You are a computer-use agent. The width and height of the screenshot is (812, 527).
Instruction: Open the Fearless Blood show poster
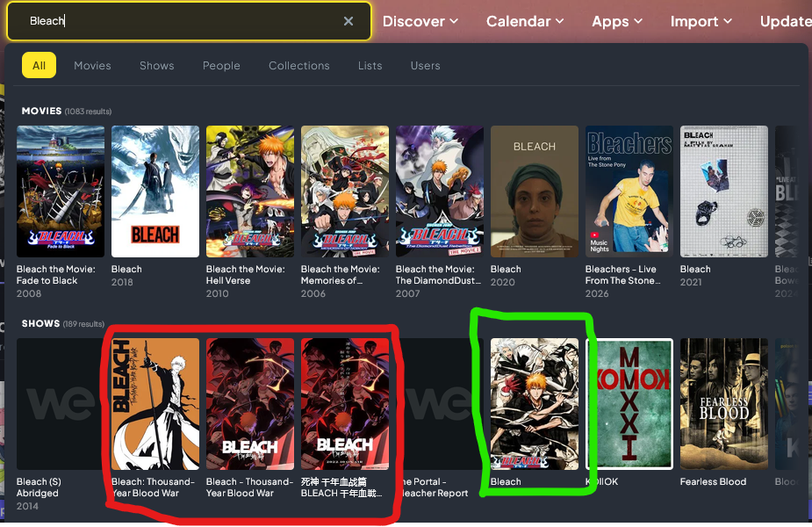point(724,404)
